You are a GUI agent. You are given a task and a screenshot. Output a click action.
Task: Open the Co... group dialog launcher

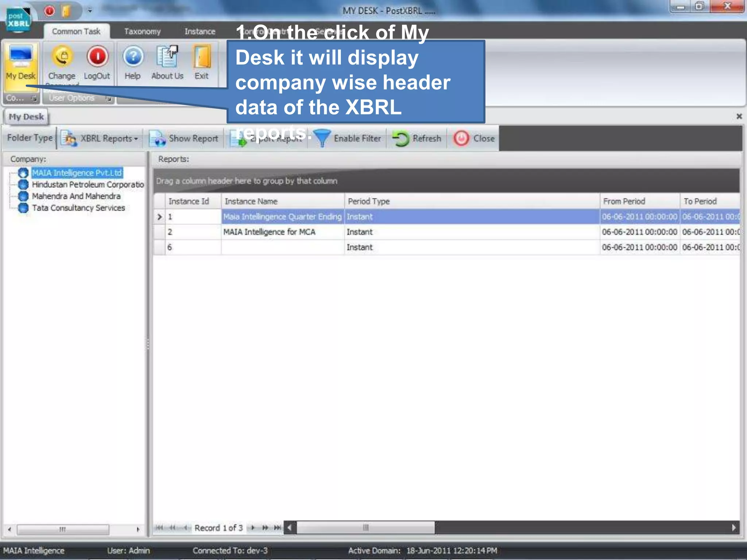point(34,98)
